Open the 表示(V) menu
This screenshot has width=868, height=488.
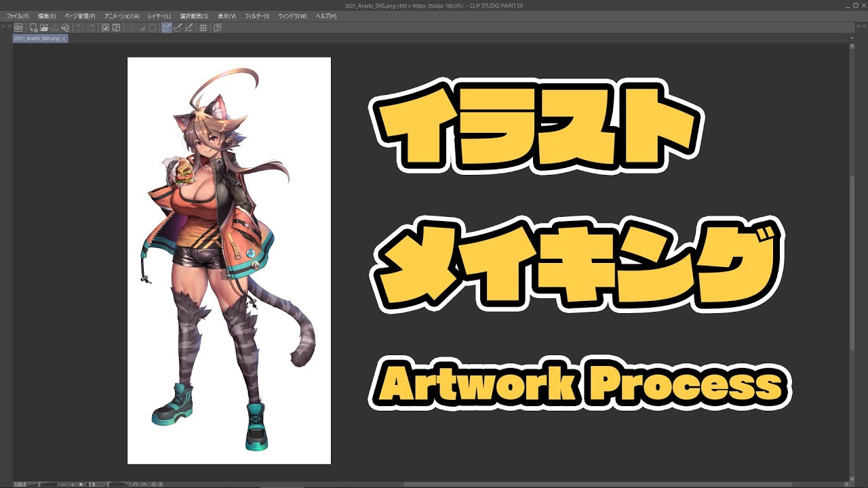click(226, 16)
